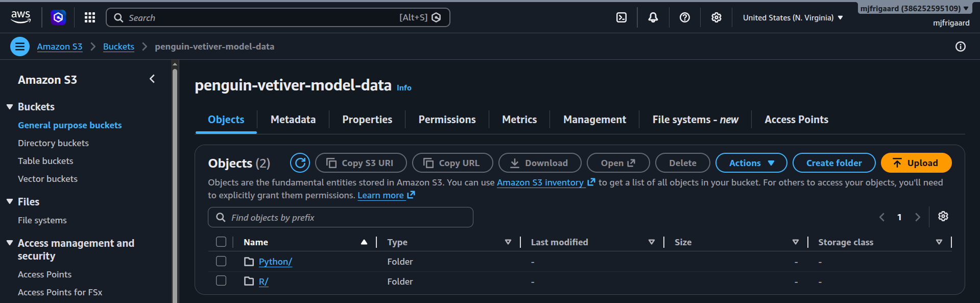The image size is (980, 303).
Task: Open the Amazon Q assistant icon
Action: pyautogui.click(x=58, y=18)
